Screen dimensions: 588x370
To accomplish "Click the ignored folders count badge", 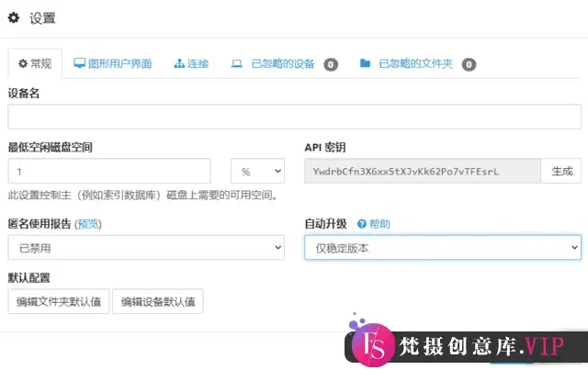I will (x=469, y=64).
